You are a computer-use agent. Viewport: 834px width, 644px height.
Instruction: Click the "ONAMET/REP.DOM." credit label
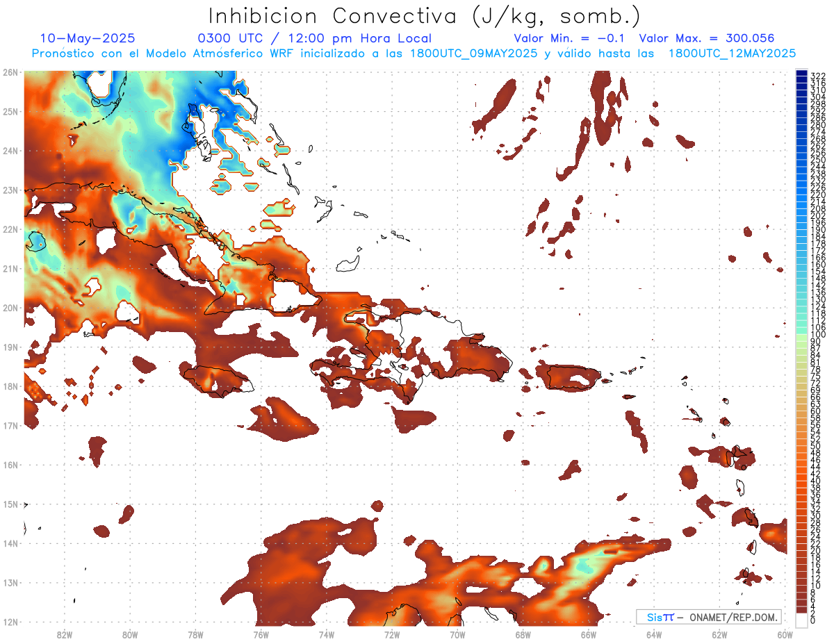pos(733,617)
